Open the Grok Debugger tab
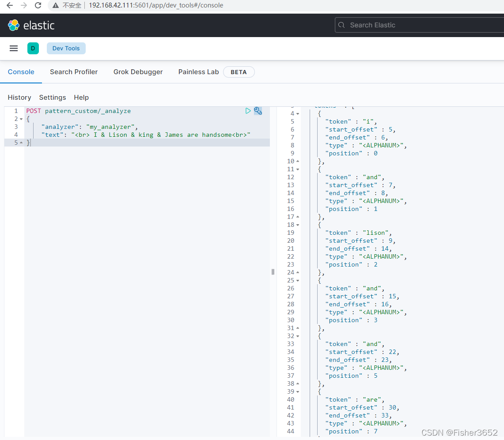Image resolution: width=504 pixels, height=440 pixels. point(138,72)
